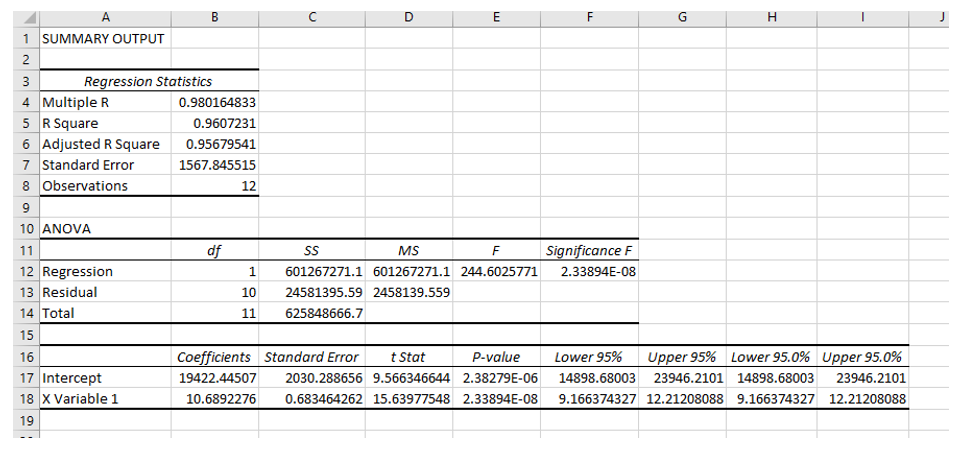The height and width of the screenshot is (450, 966).
Task: Click the Significance F header cell
Action: (589, 250)
